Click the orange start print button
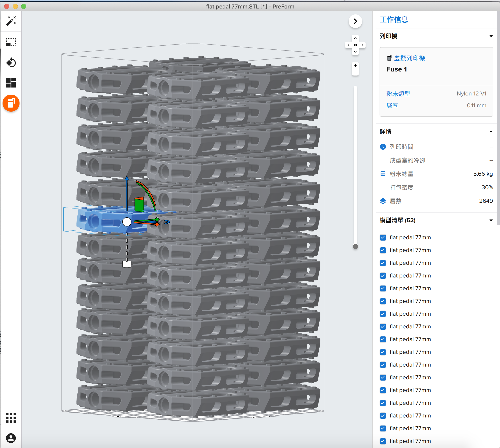 (11, 103)
